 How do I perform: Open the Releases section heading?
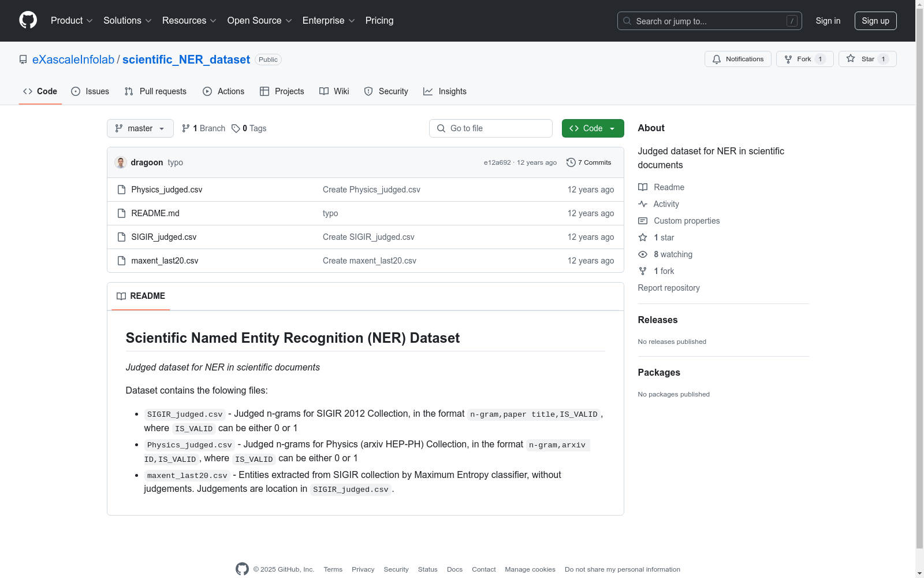[x=658, y=320]
